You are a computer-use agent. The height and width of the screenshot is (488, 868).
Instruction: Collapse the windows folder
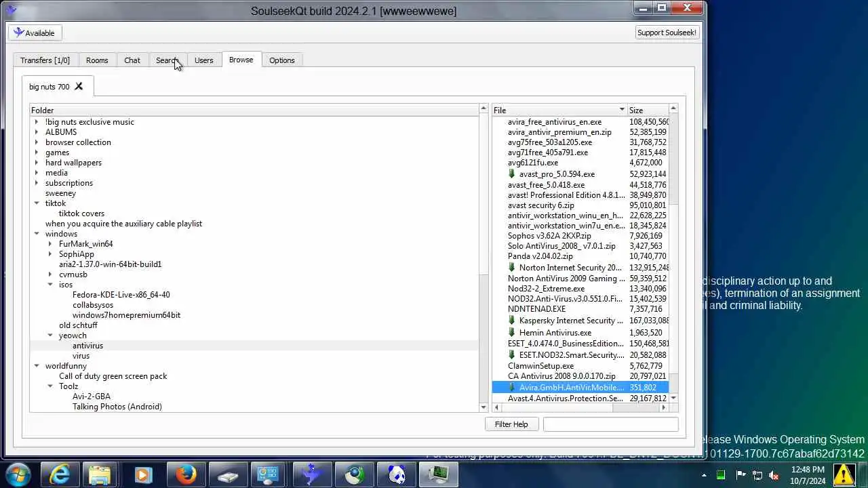(37, 234)
